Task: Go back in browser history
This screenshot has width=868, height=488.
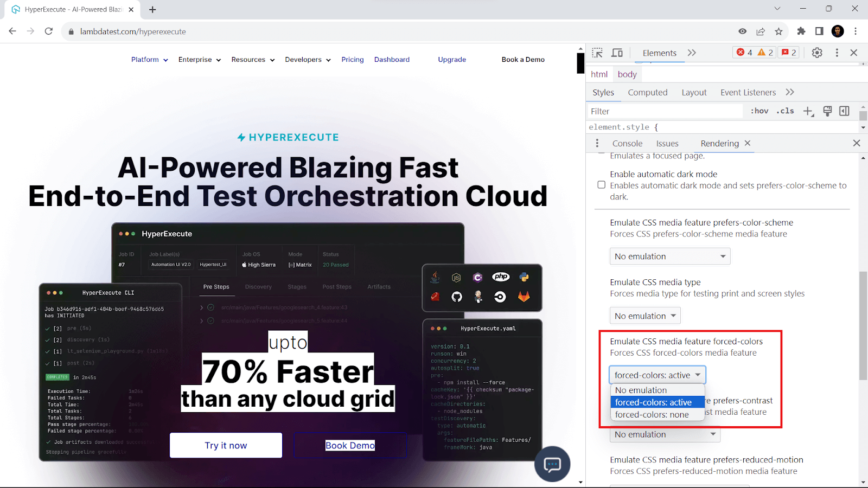Action: click(x=12, y=31)
